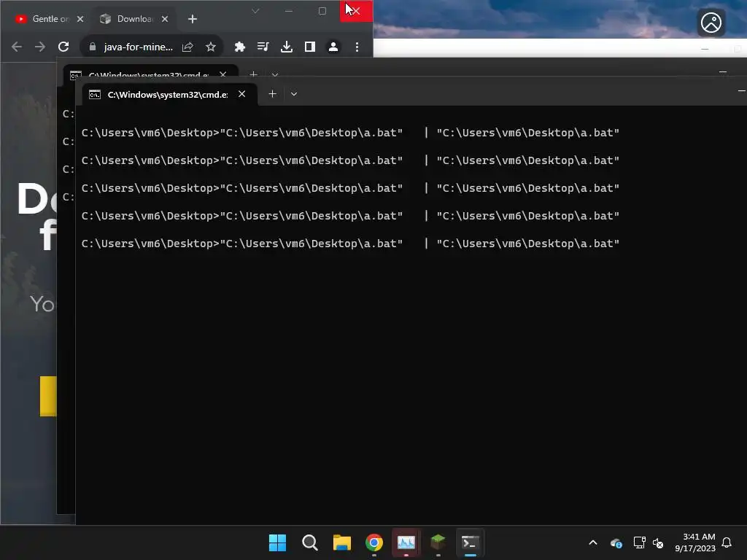Add new tab in front terminal
Screen dimensions: 747x560
coord(273,94)
